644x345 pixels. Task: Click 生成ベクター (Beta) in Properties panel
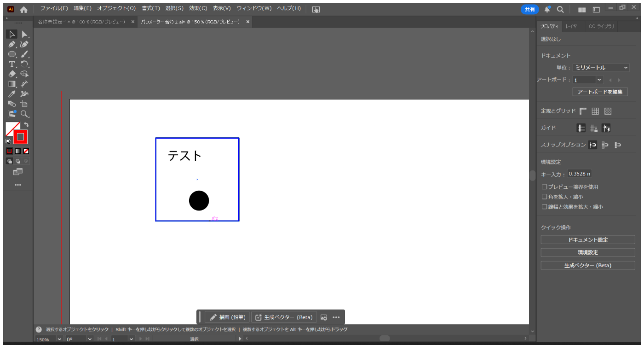[587, 265]
